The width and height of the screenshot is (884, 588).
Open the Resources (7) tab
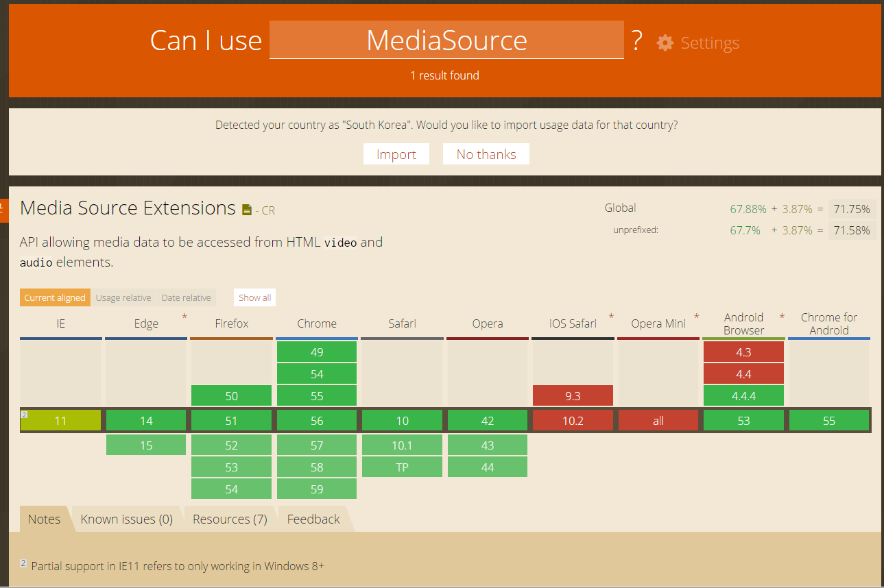(230, 519)
